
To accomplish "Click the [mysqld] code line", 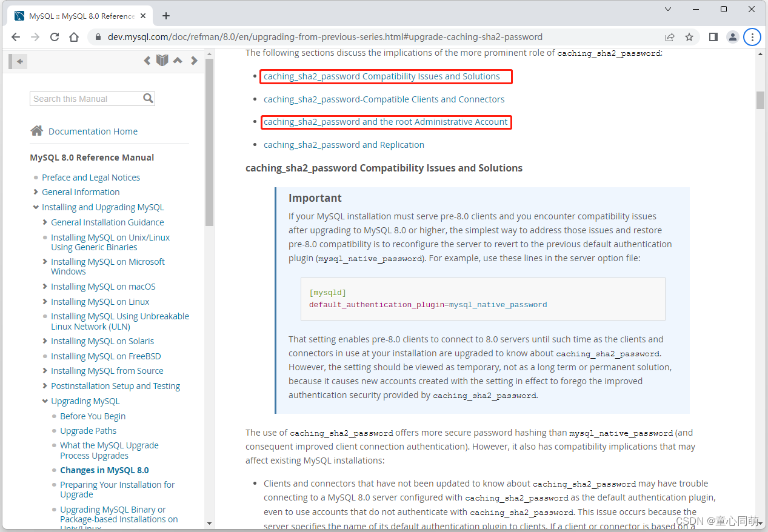I will [x=327, y=293].
